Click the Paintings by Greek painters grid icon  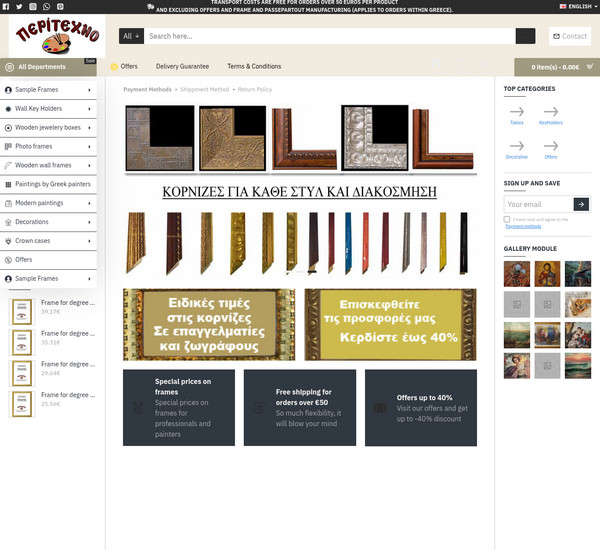click(x=8, y=184)
